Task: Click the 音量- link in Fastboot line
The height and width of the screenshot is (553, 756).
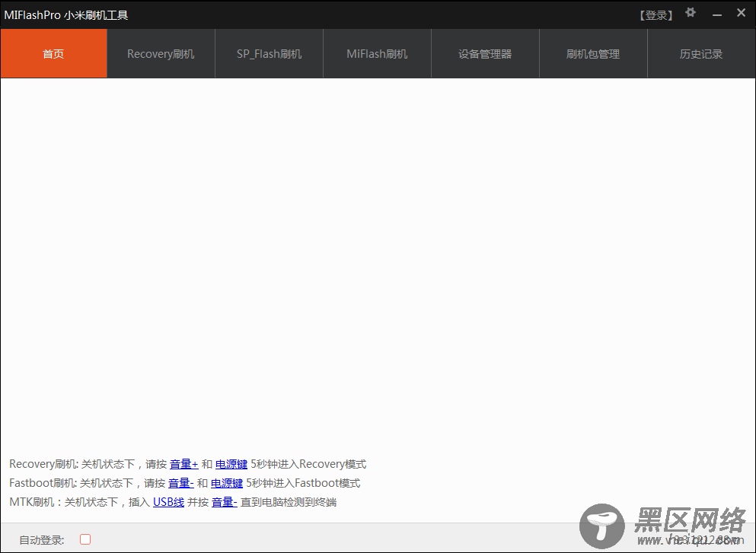Action: tap(180, 483)
